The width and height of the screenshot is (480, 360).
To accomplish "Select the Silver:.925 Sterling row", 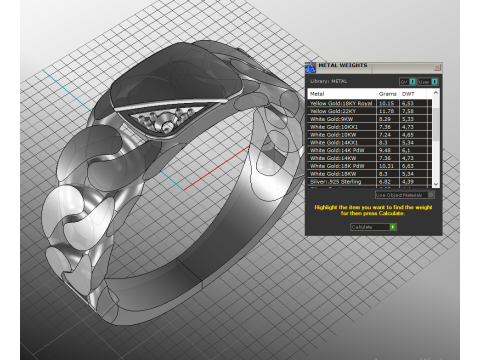I will pos(369,182).
